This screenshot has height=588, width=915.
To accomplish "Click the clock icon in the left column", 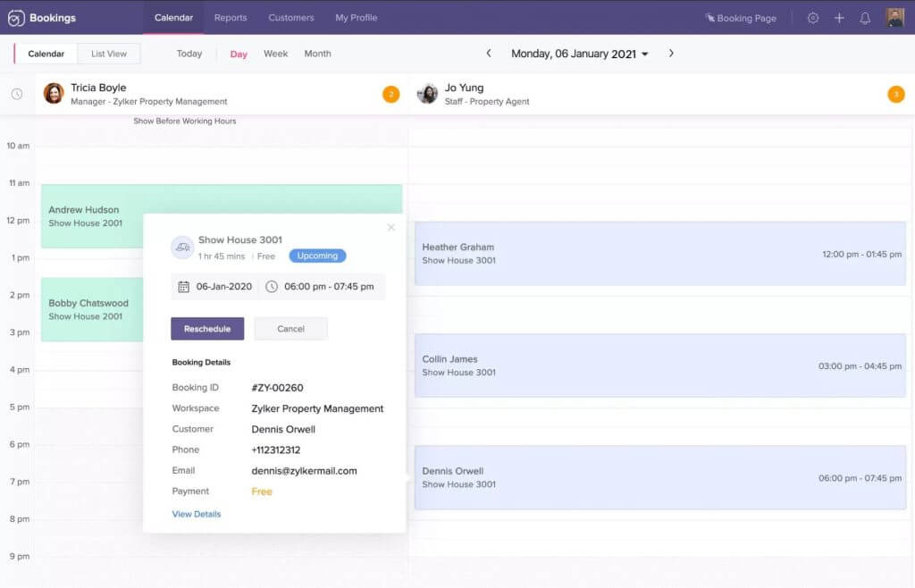I will [x=18, y=93].
